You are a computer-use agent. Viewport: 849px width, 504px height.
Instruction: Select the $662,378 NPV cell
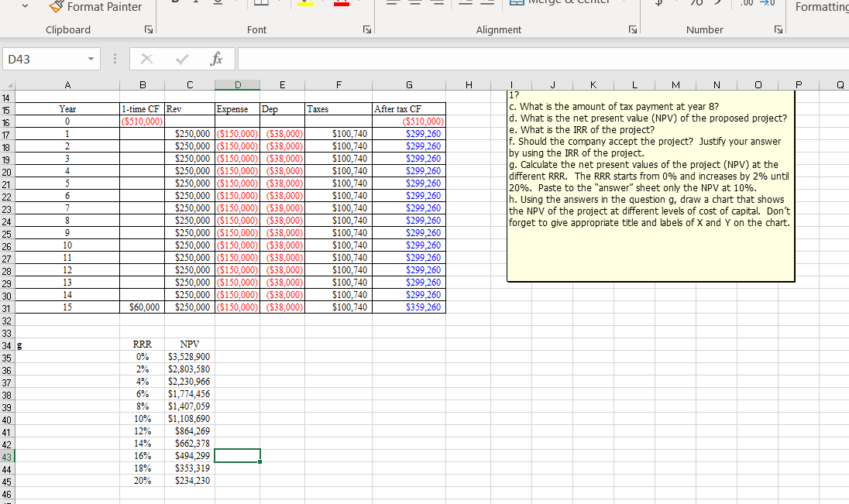coord(190,444)
